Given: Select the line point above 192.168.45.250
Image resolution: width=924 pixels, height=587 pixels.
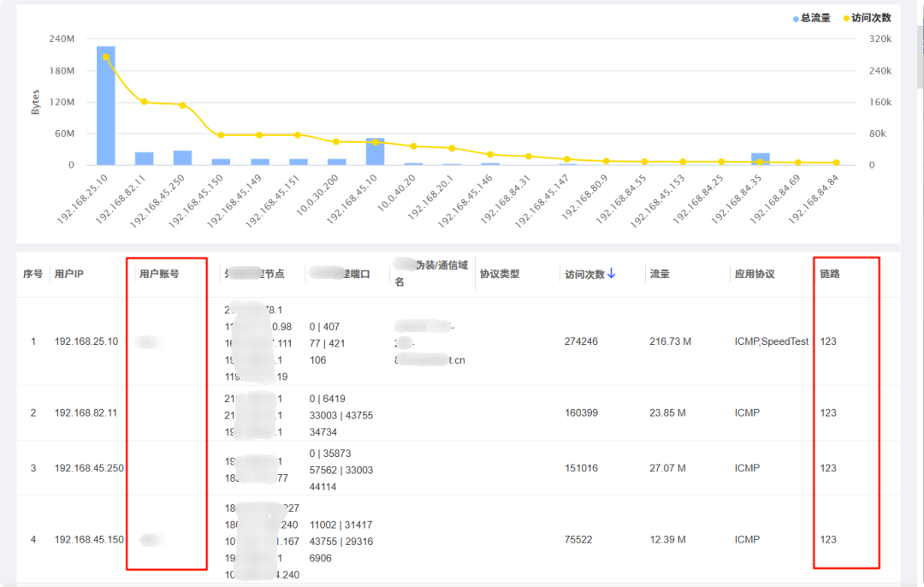Looking at the screenshot, I should pyautogui.click(x=183, y=105).
